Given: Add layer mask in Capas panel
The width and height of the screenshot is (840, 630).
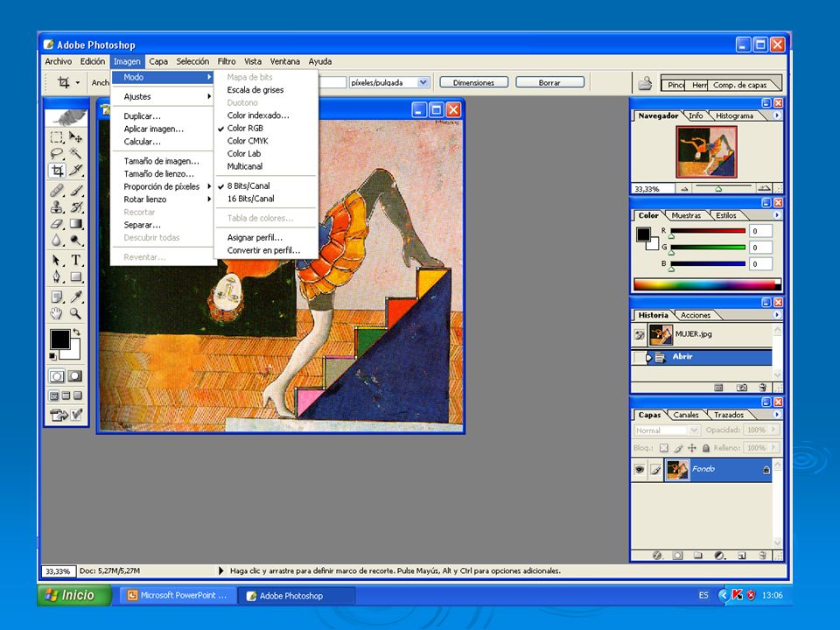Looking at the screenshot, I should pyautogui.click(x=677, y=556).
